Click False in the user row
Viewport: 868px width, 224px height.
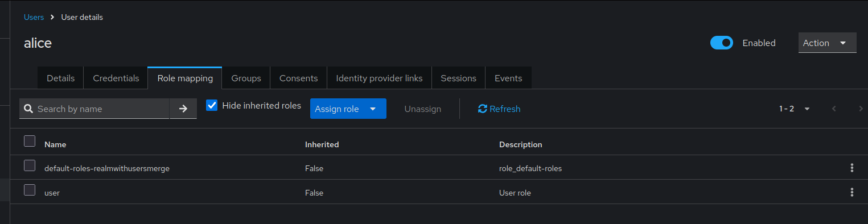click(x=314, y=193)
